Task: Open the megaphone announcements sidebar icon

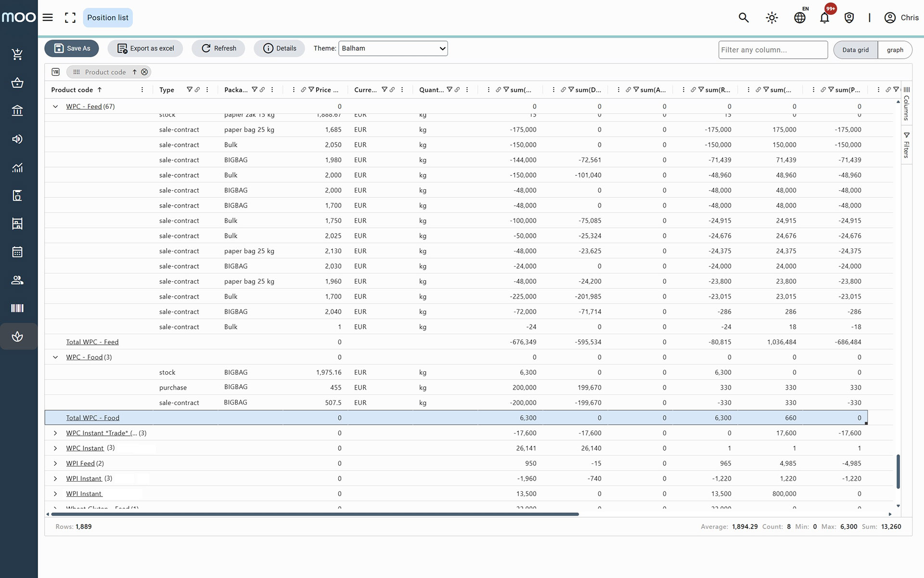Action: pos(17,139)
